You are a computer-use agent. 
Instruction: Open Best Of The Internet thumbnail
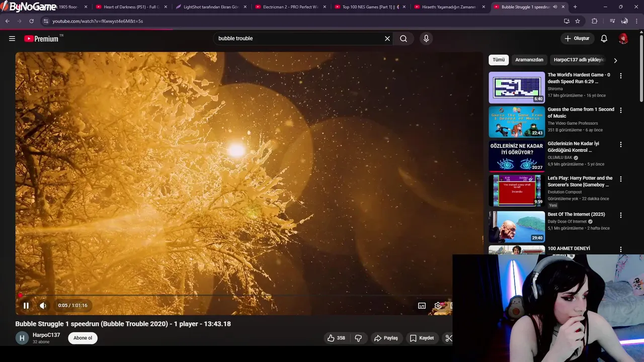[x=517, y=227]
